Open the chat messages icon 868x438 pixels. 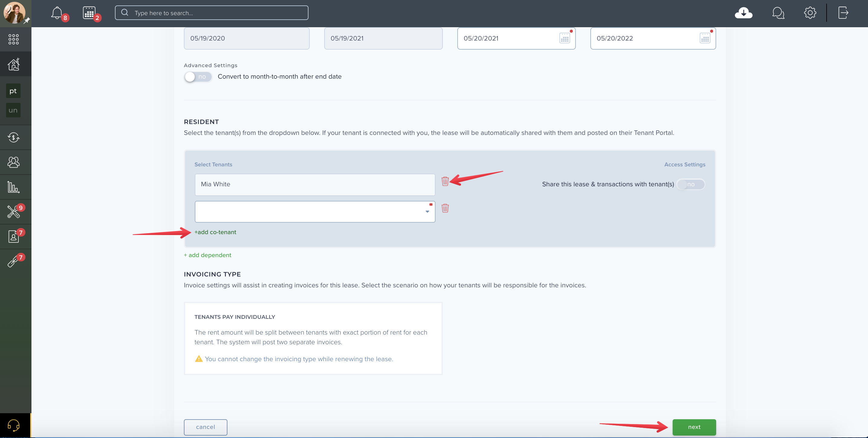(778, 13)
